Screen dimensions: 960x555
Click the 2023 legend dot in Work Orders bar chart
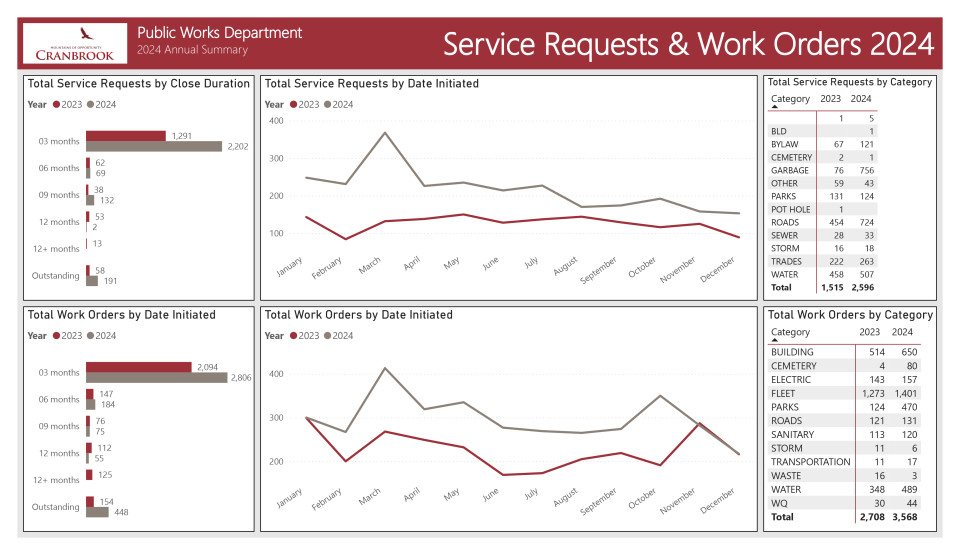(x=55, y=336)
